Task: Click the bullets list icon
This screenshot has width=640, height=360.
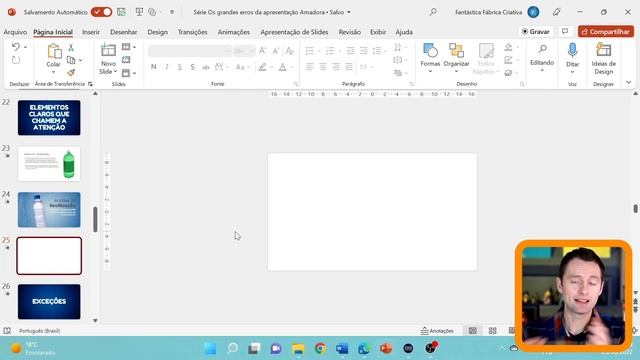Action: coord(310,51)
